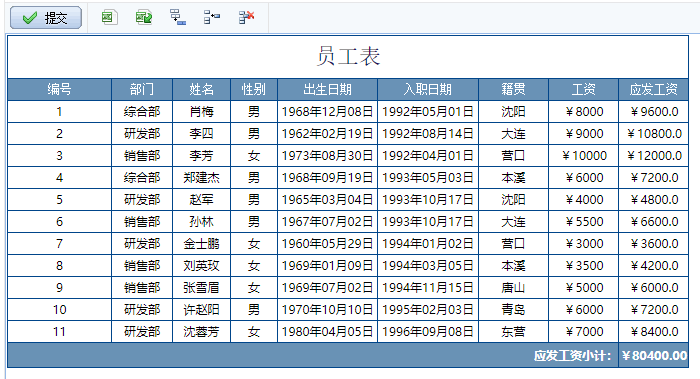Click name cell 张雪眉
The width and height of the screenshot is (700, 379).
pos(201,287)
